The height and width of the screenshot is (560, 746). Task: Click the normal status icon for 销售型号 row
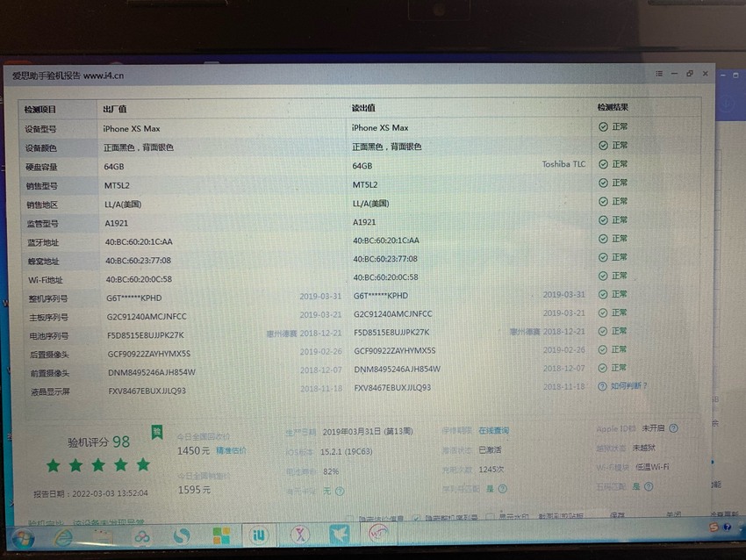603,183
